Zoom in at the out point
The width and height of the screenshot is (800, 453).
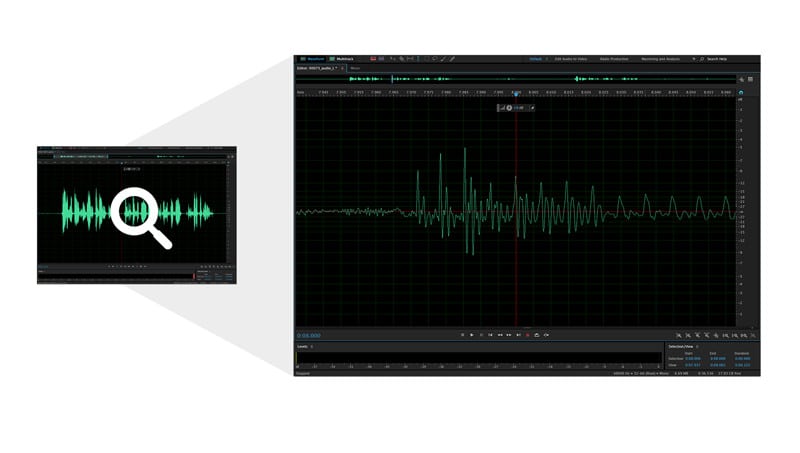coord(735,335)
